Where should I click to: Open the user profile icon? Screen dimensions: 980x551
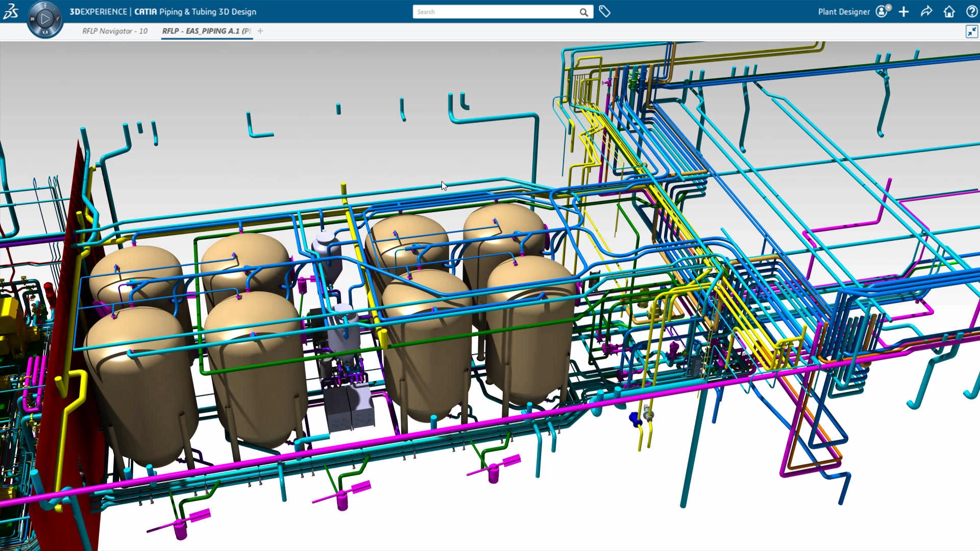pos(882,12)
